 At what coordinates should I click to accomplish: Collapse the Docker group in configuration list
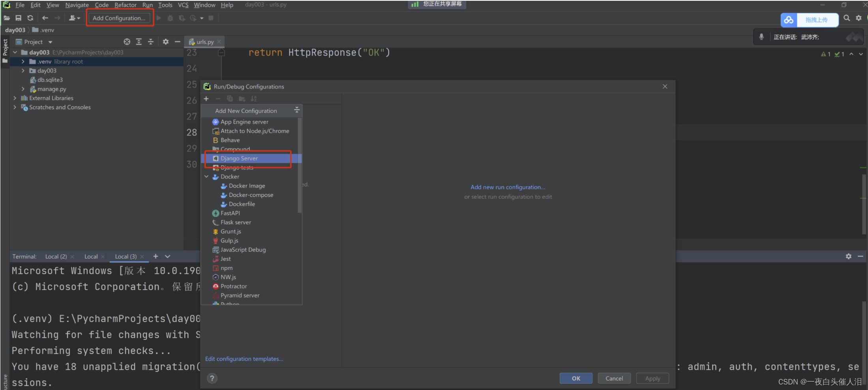[x=206, y=177]
